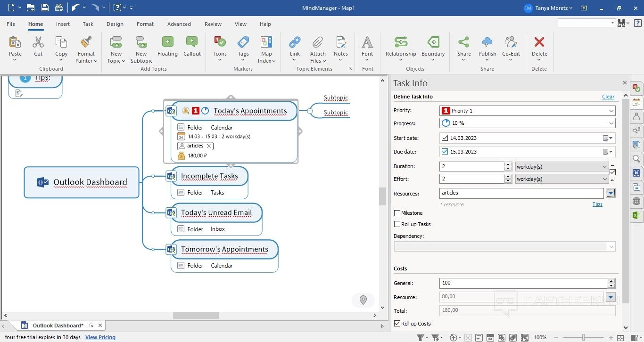The image size is (644, 342).
Task: Add a Relationship between topics
Action: pyautogui.click(x=401, y=42)
